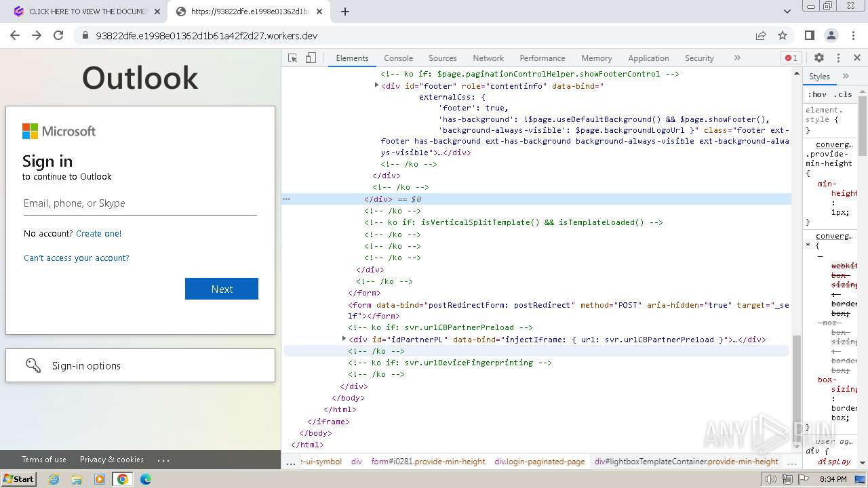
Task: Click the 'Create one!' link
Action: (x=98, y=233)
